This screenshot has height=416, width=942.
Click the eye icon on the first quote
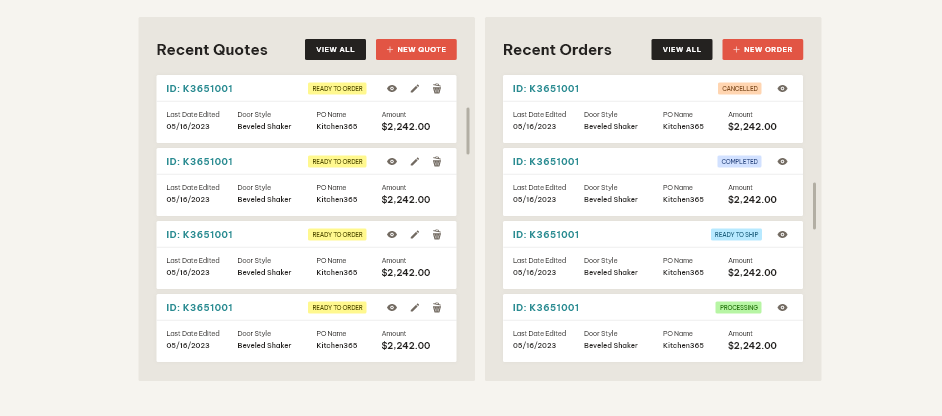(392, 89)
